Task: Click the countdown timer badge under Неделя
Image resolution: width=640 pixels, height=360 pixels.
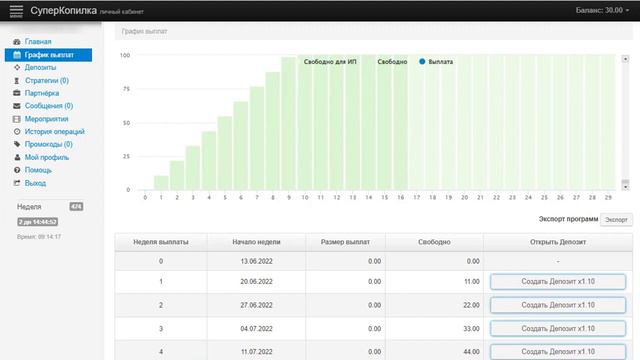Action: [38, 222]
